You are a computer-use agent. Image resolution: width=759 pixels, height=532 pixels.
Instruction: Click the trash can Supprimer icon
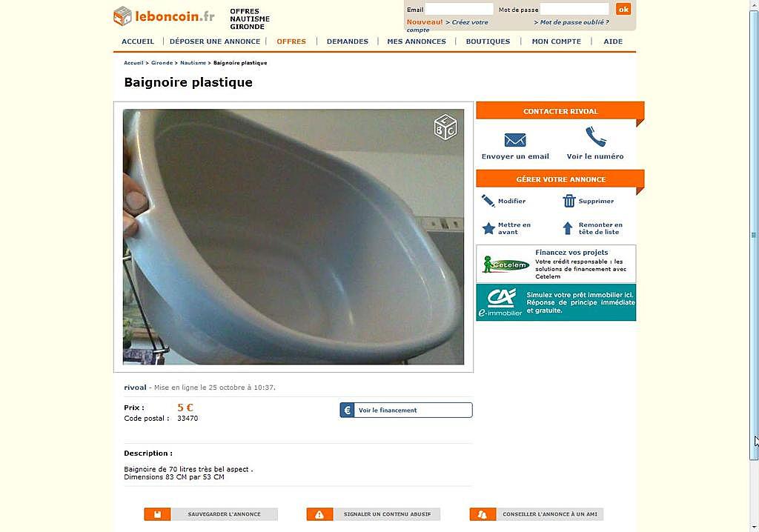pyautogui.click(x=569, y=201)
